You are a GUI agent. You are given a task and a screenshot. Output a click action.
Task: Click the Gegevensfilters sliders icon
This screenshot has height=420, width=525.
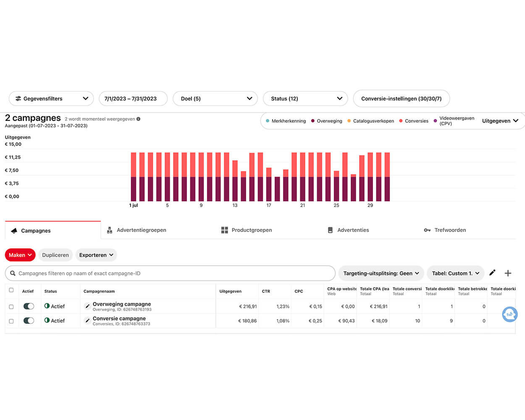(x=18, y=99)
